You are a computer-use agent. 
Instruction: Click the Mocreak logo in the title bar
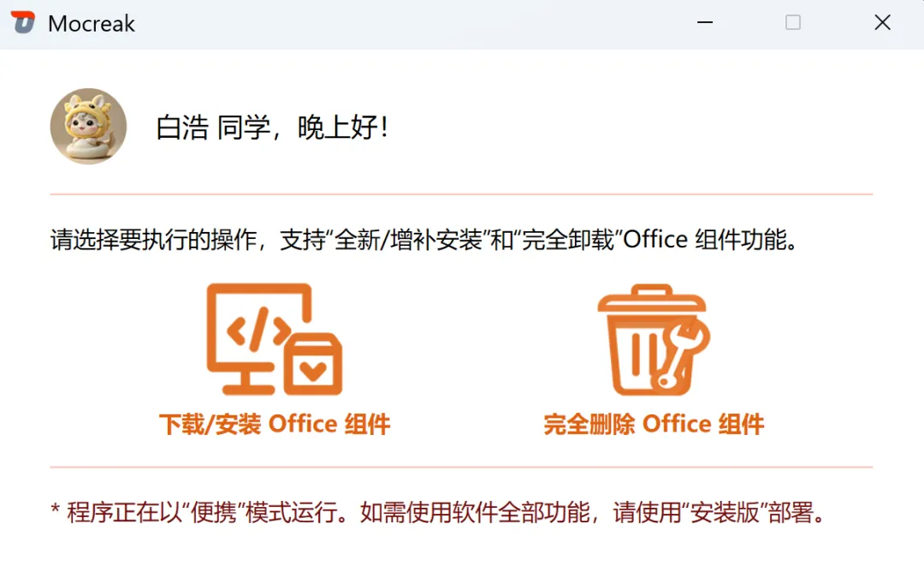point(23,22)
